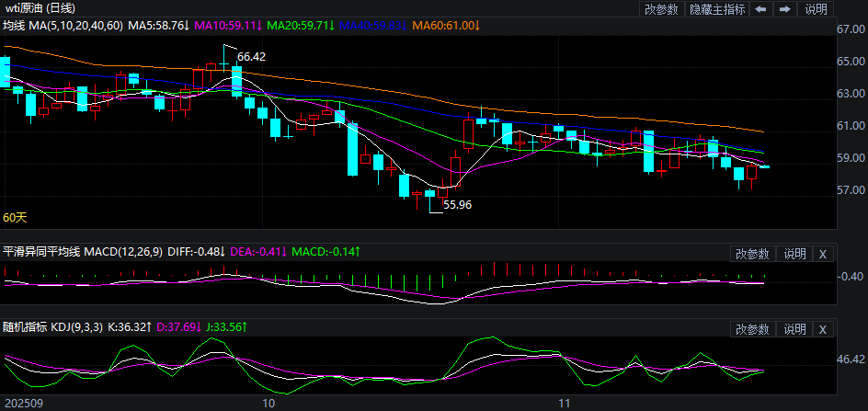Click the wti原油 (日线) chart title
Image resolution: width=868 pixels, height=411 pixels.
pyautogui.click(x=40, y=7)
